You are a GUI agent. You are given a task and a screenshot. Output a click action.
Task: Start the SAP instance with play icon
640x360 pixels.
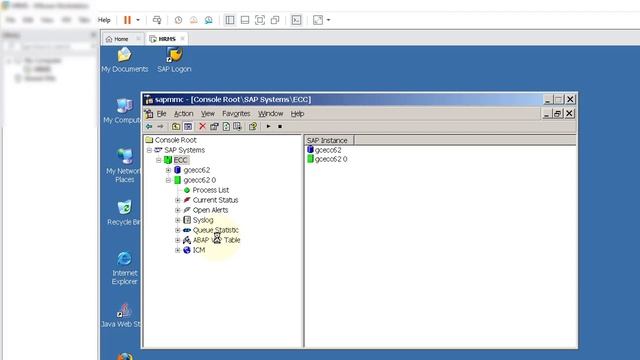[268, 127]
